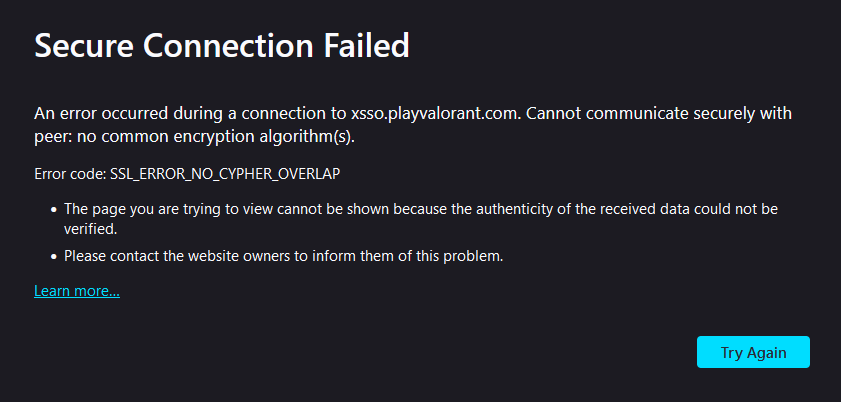
Task: Click the "Error code:" label
Action: [70, 173]
